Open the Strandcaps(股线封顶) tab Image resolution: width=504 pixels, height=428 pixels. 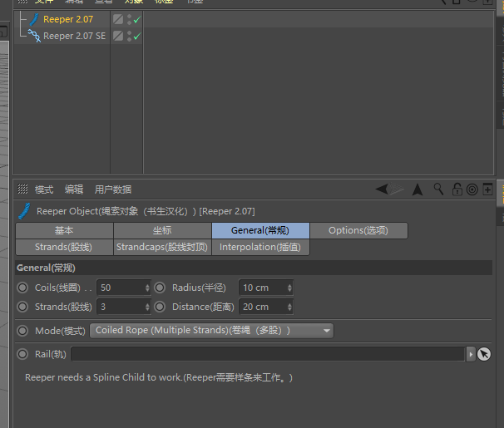tap(162, 247)
